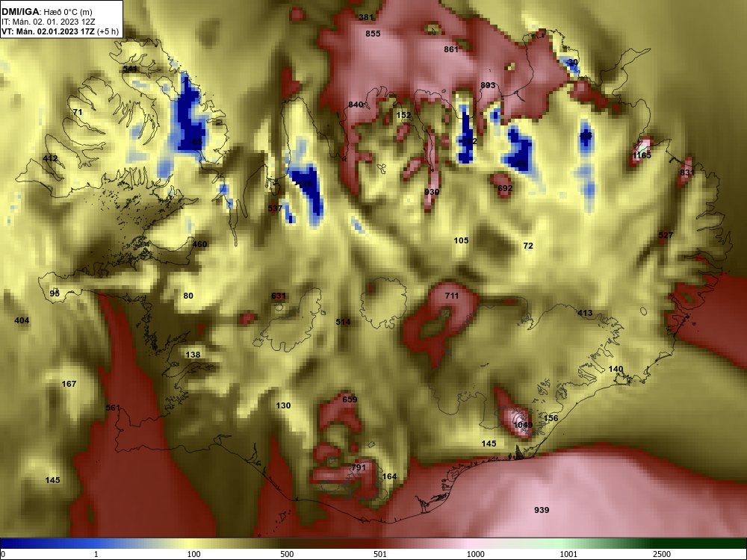The height and width of the screenshot is (560, 747).
Task: Select the 404 value label
Action: pos(22,320)
